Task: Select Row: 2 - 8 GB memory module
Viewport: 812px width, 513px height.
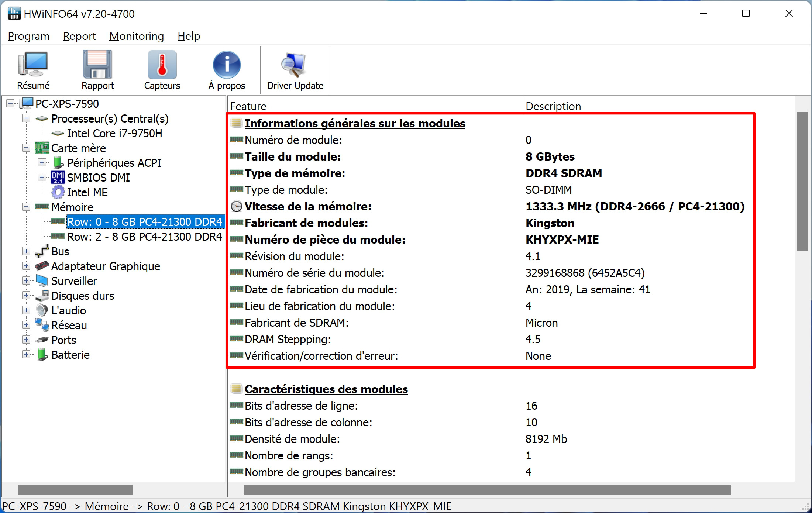Action: point(145,237)
